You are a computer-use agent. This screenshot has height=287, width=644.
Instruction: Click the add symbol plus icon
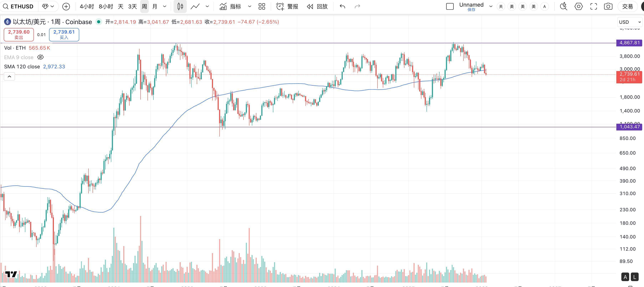pyautogui.click(x=66, y=6)
